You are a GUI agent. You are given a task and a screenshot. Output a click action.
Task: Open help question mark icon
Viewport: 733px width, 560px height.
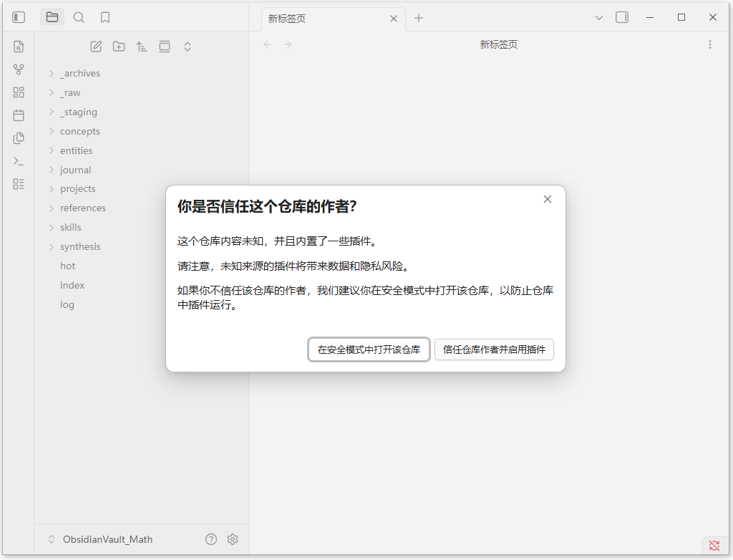[211, 539]
